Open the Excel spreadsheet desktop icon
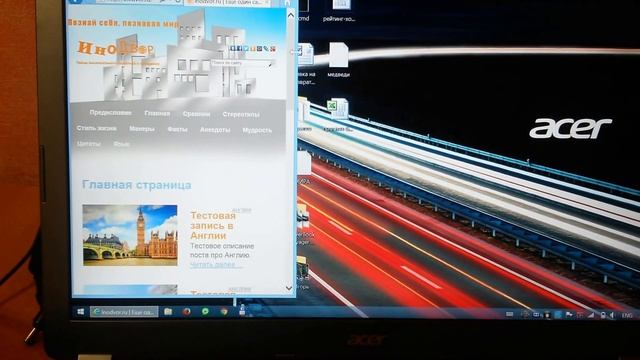Image resolution: width=640 pixels, height=360 pixels. coord(338,115)
